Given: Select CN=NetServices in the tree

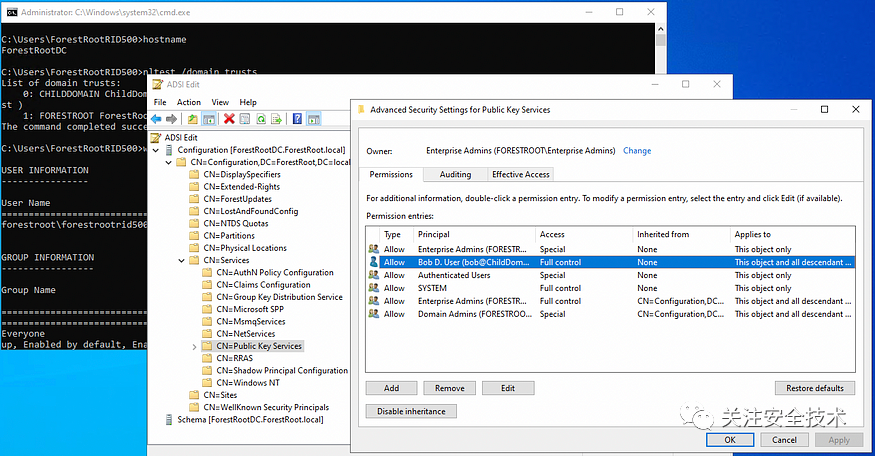Looking at the screenshot, I should point(246,334).
